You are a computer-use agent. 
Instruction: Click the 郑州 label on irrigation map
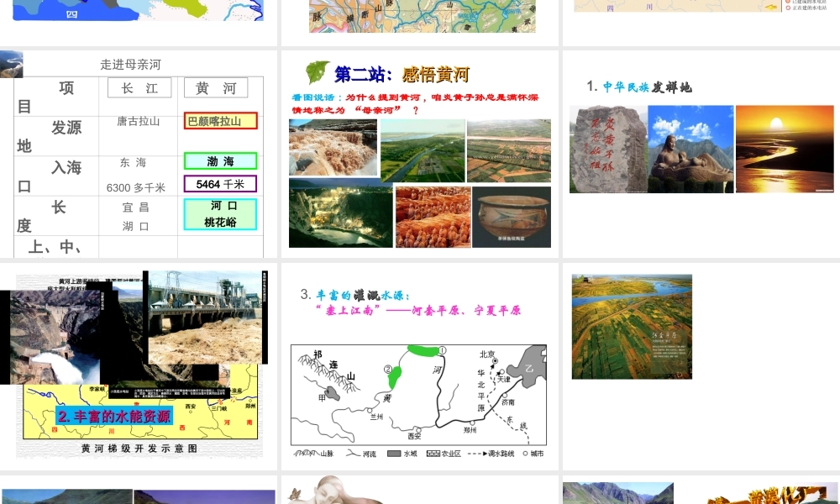[x=470, y=430]
